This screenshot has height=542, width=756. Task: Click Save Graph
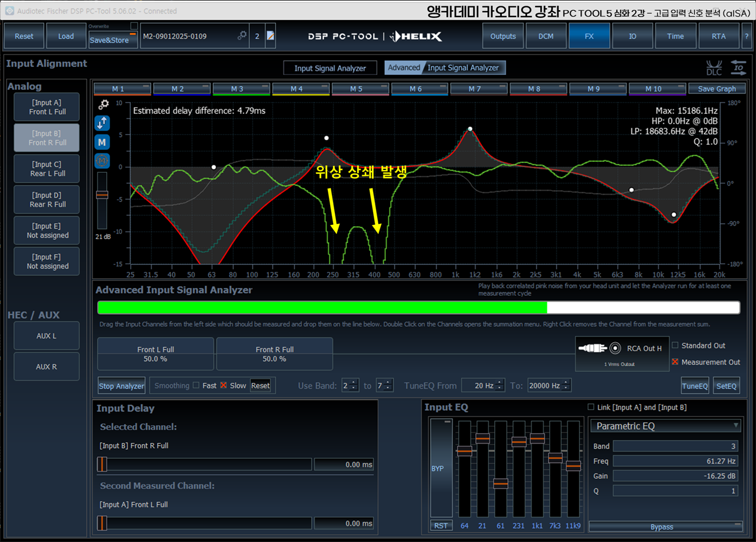pyautogui.click(x=717, y=89)
